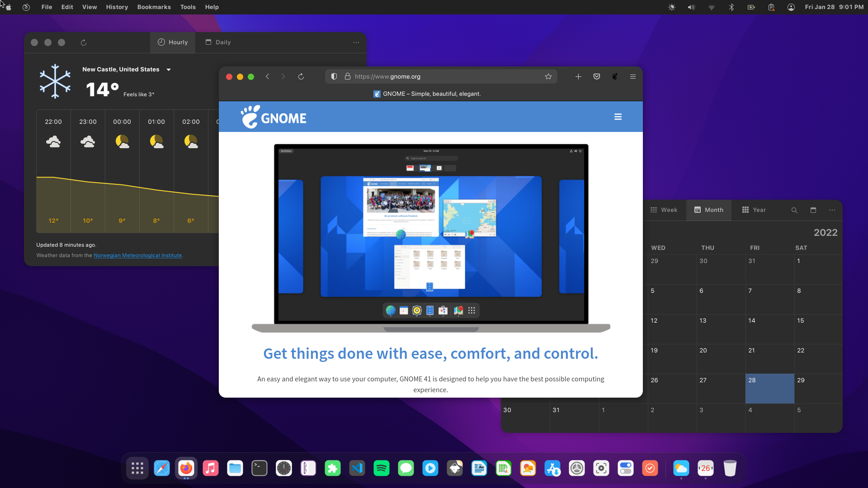Save page to Pocket
This screenshot has width=868, height=488.
597,77
